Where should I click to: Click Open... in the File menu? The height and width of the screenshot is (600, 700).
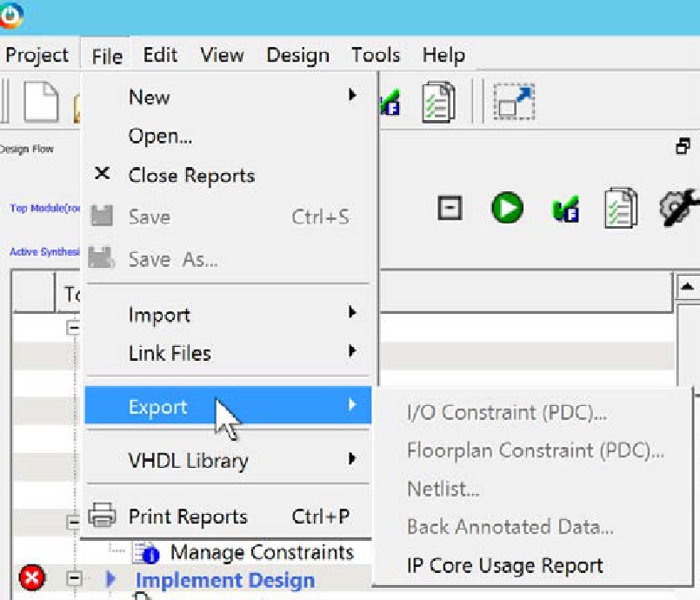pos(160,136)
